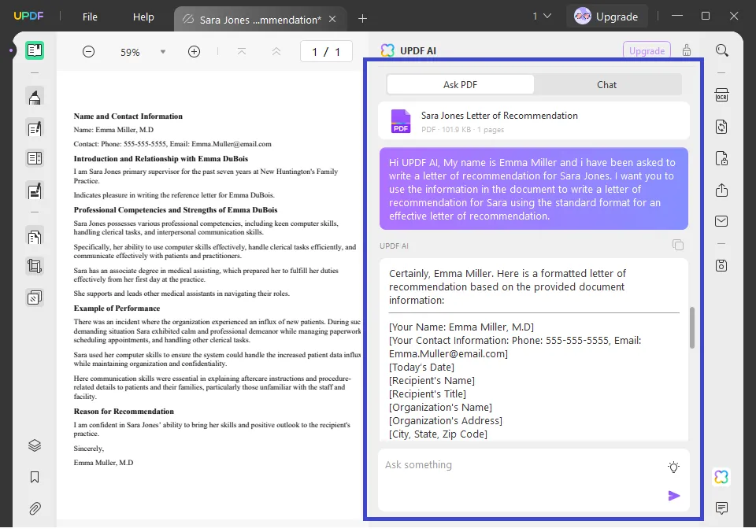Viewport: 756px width, 532px height.
Task: Click the '[Recipient's Name]' line
Action: point(432,381)
